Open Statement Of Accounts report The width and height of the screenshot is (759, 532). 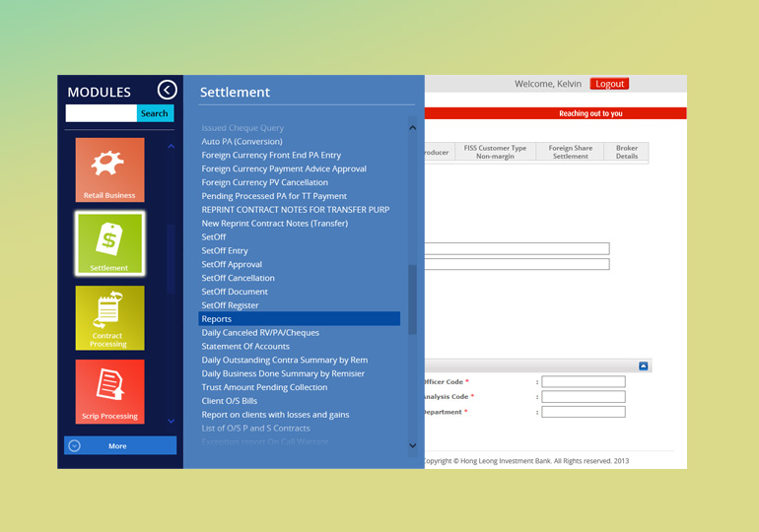(x=245, y=347)
